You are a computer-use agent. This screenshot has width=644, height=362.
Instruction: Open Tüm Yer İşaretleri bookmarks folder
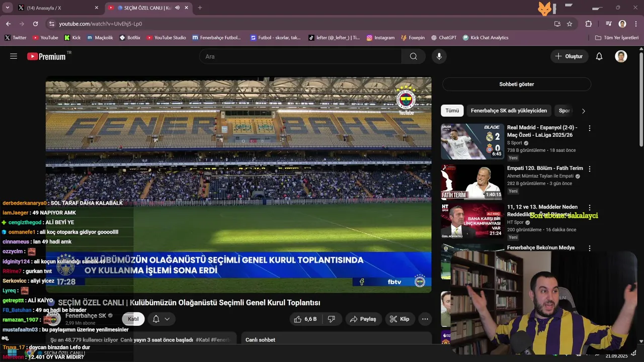click(x=616, y=38)
